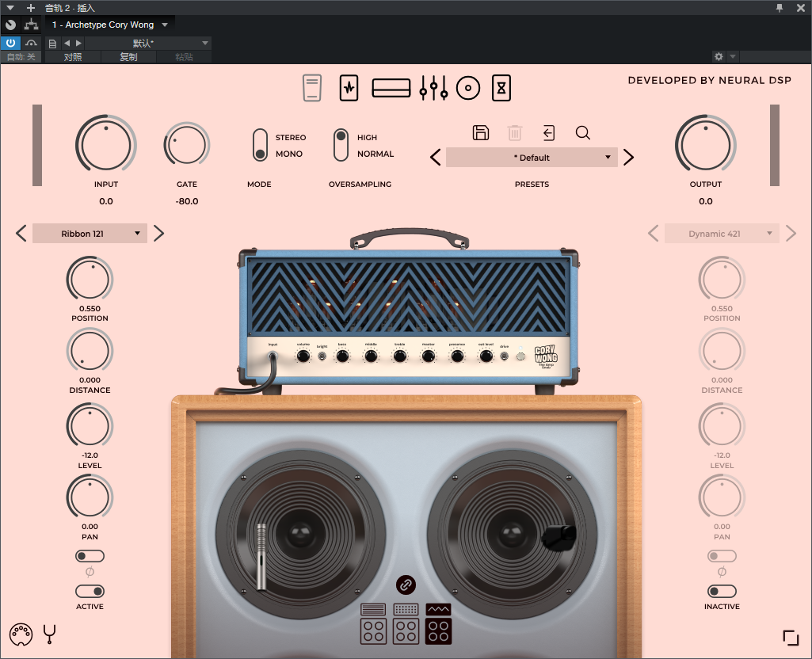Open the hourglass time-effects section

tap(501, 88)
